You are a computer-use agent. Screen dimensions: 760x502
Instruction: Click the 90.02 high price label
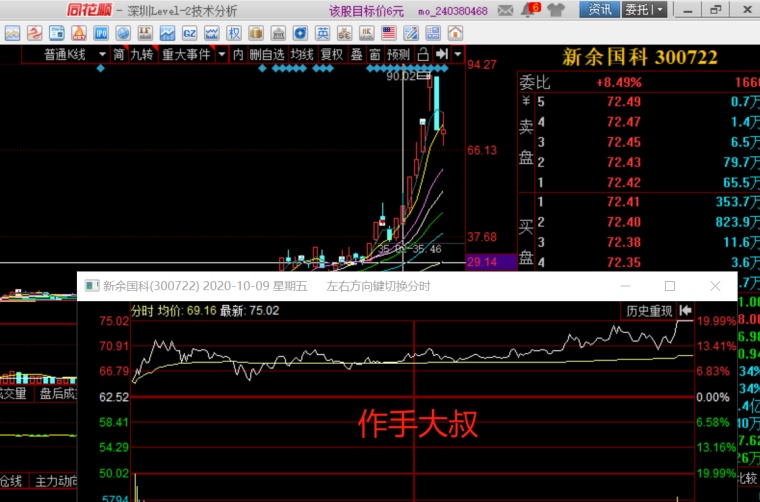click(401, 76)
